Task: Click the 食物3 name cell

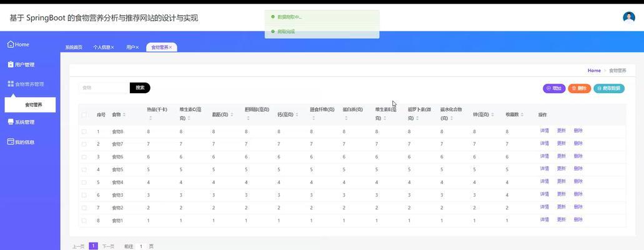Action: pos(117,195)
